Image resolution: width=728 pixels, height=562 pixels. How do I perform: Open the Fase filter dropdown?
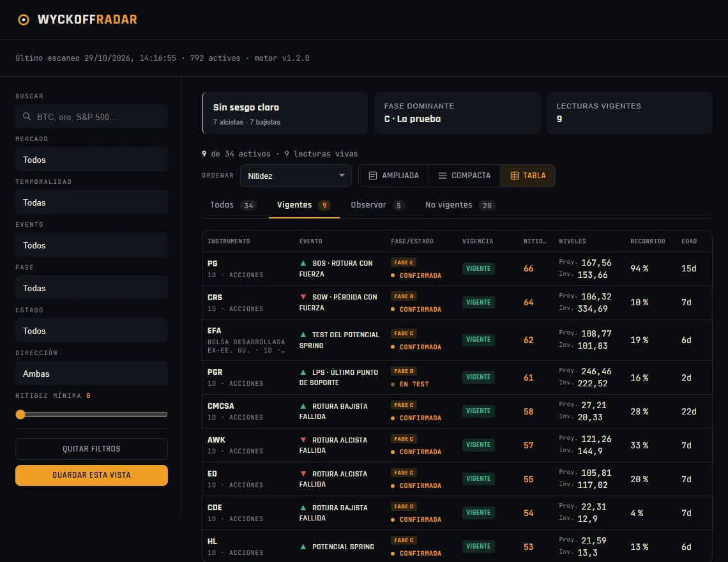click(91, 287)
